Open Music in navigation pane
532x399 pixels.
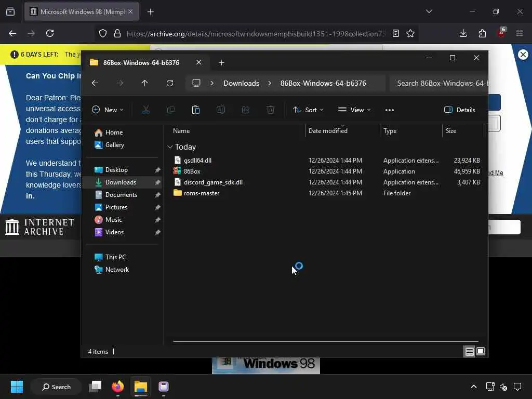(113, 220)
